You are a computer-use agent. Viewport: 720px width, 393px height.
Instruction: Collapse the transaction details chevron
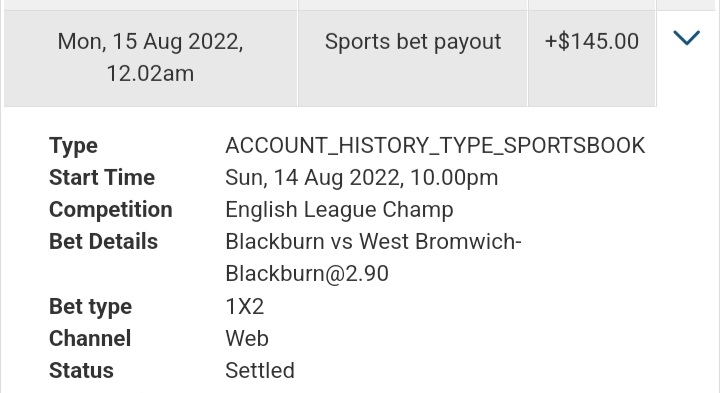coord(686,38)
